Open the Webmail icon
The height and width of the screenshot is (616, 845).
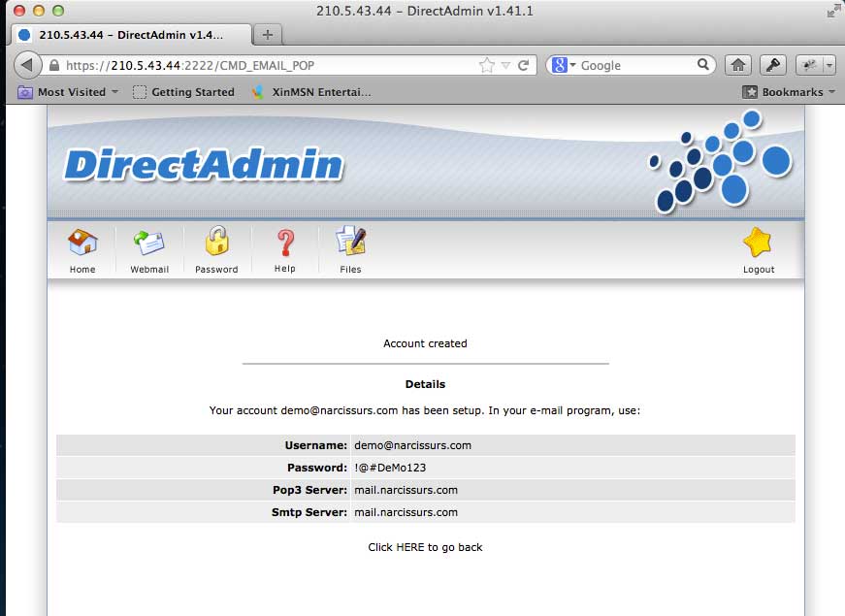pyautogui.click(x=148, y=242)
